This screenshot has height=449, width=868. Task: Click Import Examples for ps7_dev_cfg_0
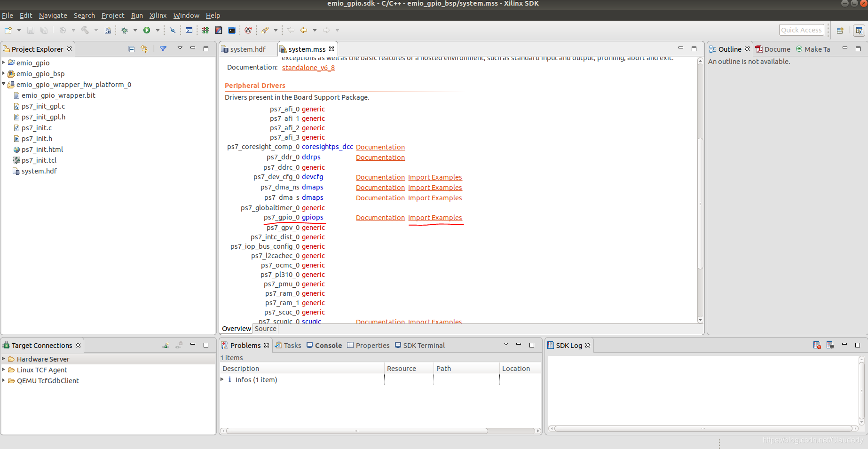click(x=435, y=177)
